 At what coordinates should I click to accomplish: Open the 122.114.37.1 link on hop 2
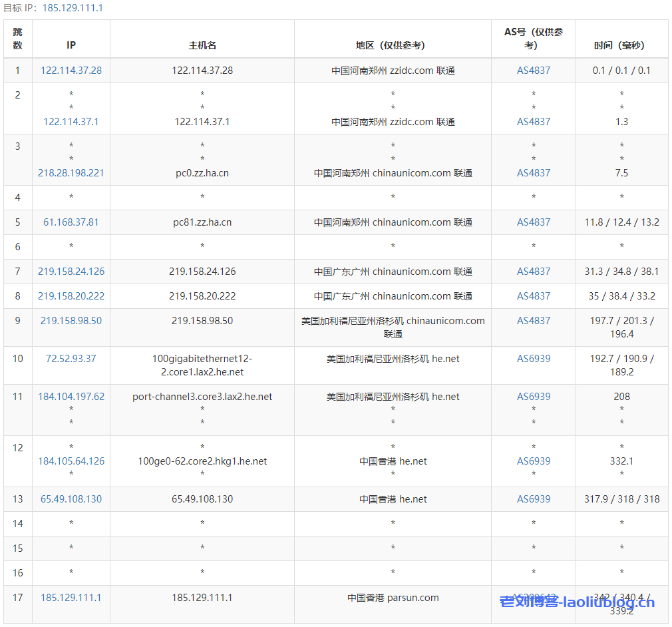tap(71, 122)
